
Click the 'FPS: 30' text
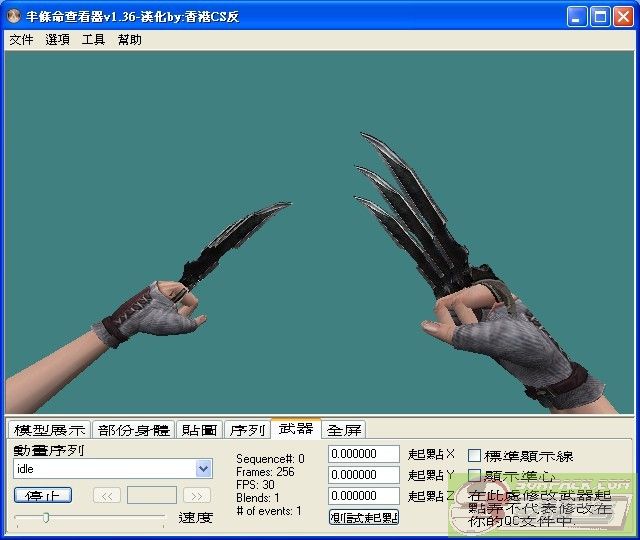[255, 485]
